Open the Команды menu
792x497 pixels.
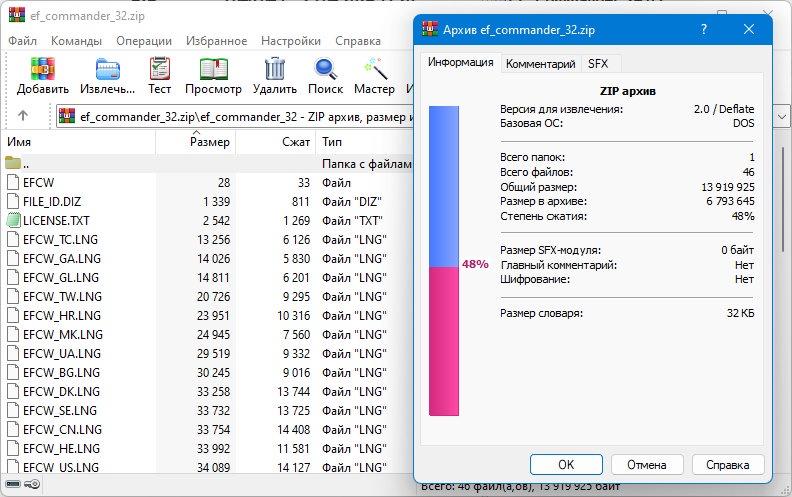[x=76, y=41]
